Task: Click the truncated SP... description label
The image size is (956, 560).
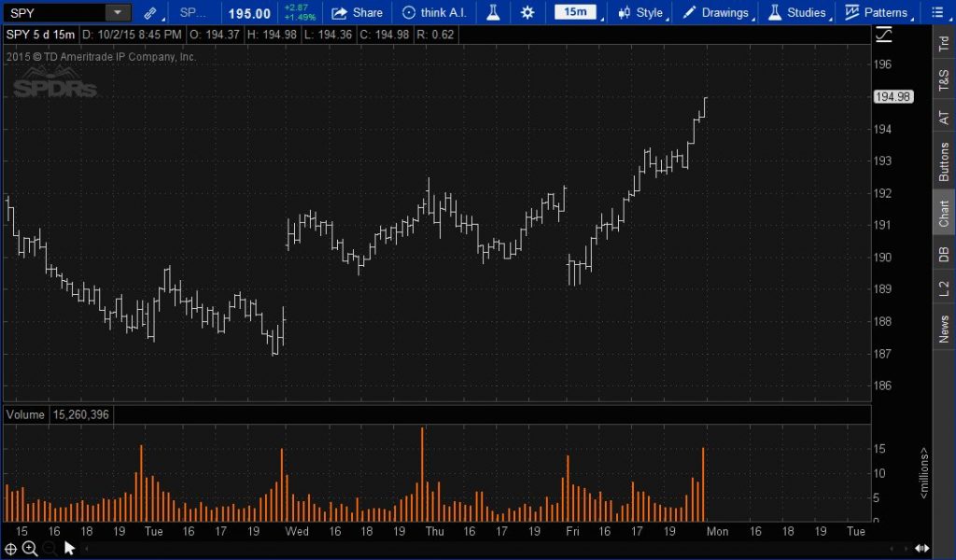Action: [192, 13]
